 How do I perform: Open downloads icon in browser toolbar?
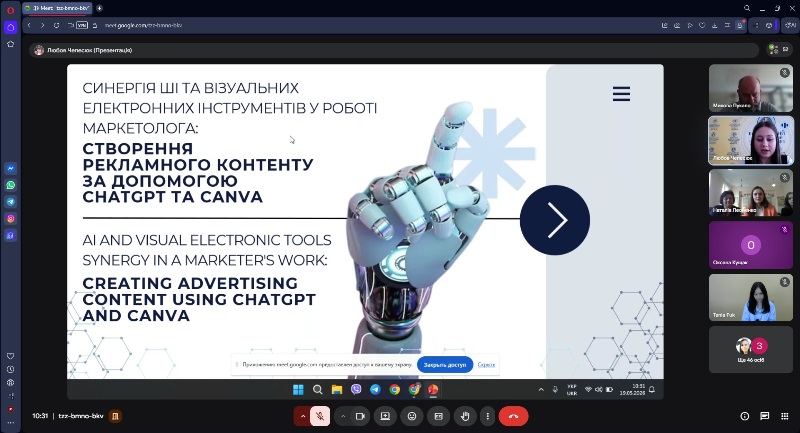click(714, 25)
